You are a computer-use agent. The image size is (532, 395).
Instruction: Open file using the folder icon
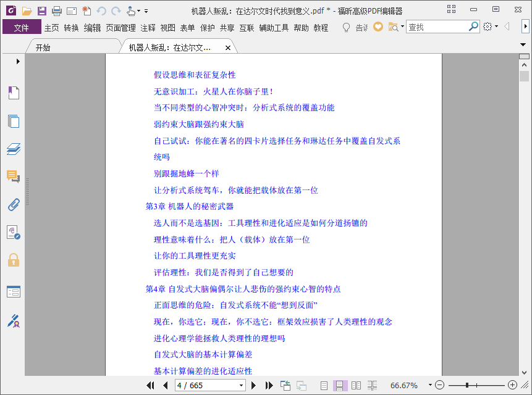27,11
